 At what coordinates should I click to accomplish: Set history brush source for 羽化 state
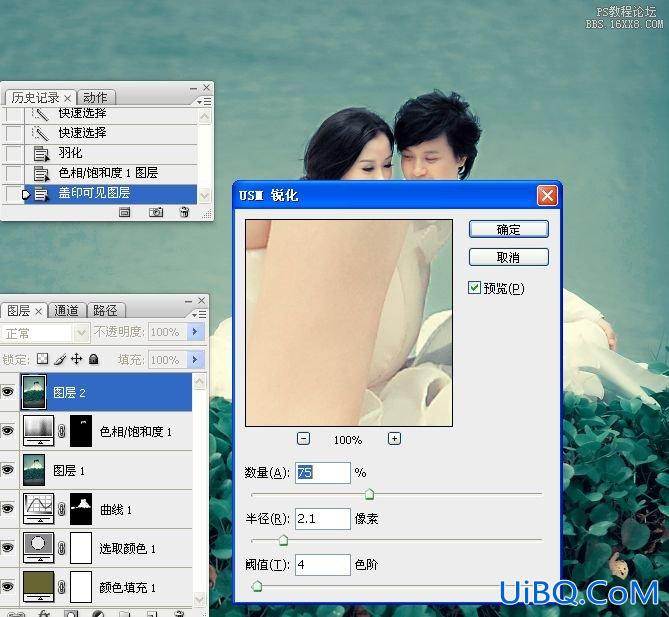[13, 153]
